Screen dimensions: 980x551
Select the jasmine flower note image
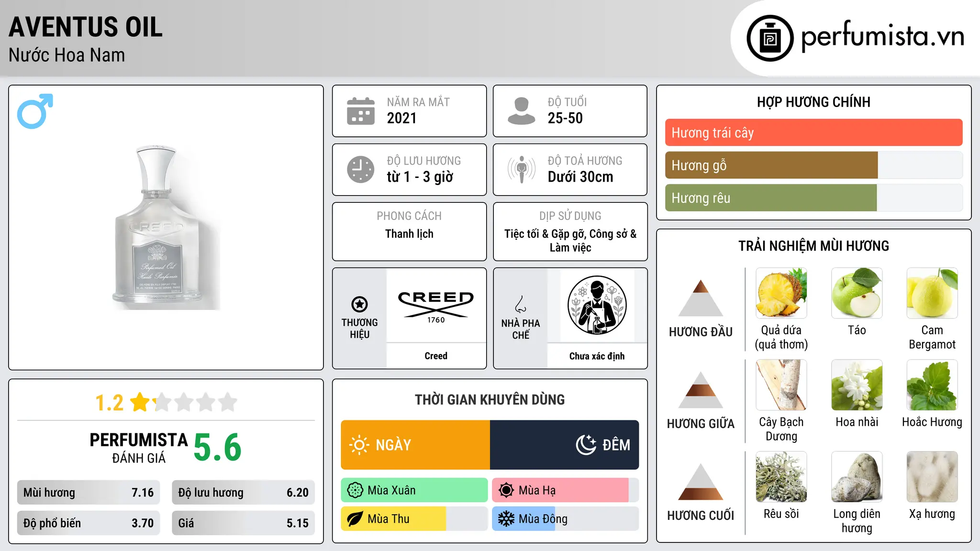857,385
